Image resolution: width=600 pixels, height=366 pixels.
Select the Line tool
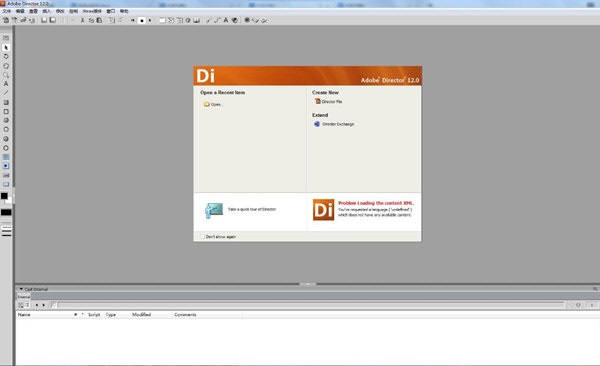point(6,93)
